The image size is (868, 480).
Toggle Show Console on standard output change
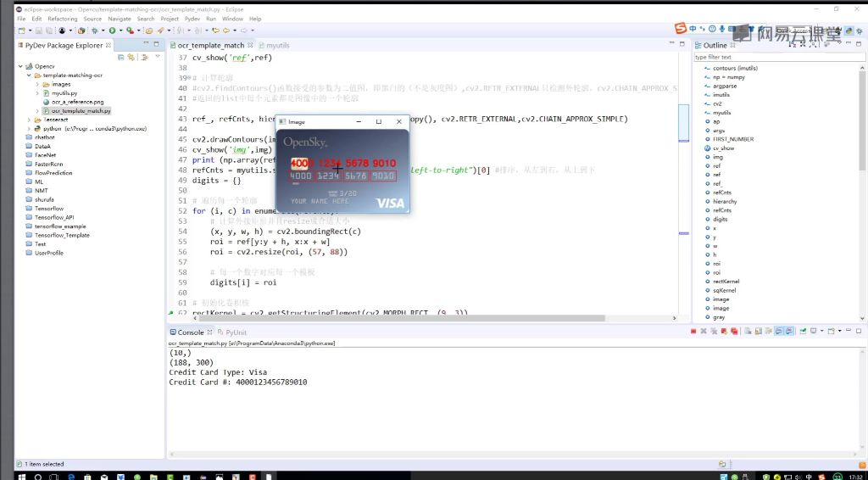779,331
